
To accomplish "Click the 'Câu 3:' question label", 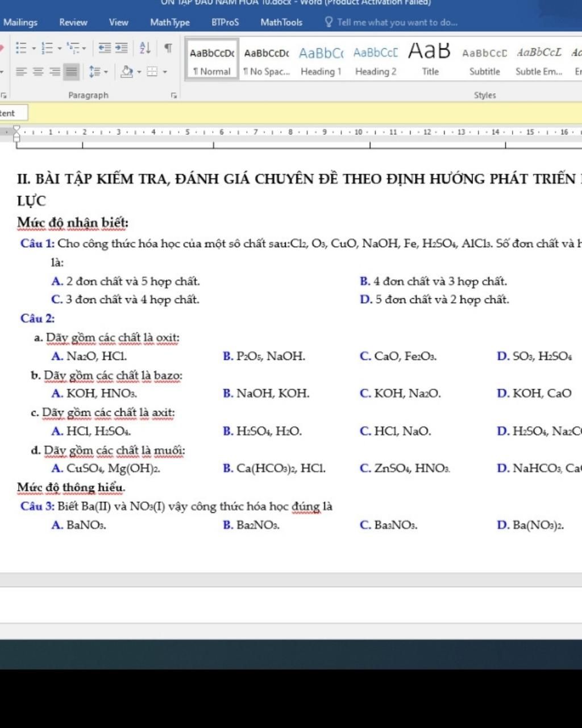I will 38,506.
